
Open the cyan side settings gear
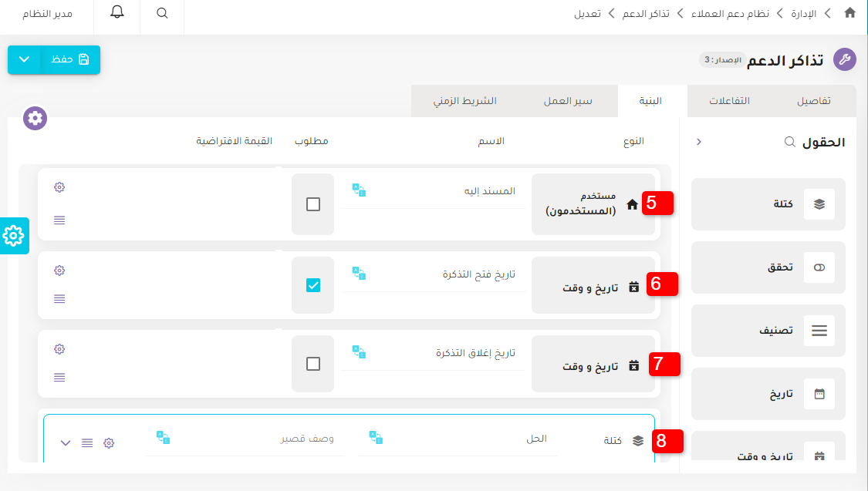(x=14, y=236)
